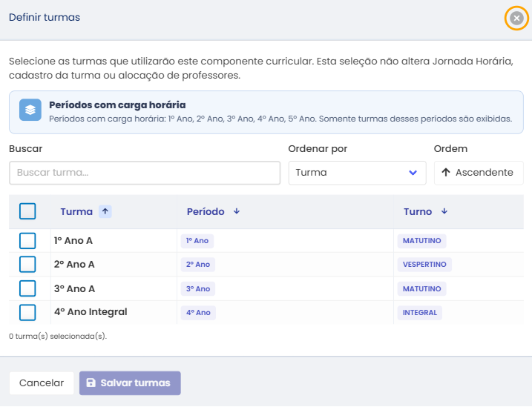Toggle the Ascendente order button

click(x=479, y=173)
